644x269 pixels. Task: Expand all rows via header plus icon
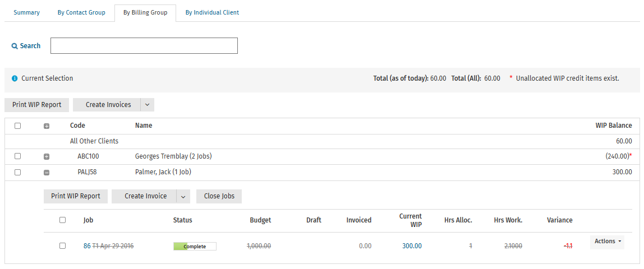click(47, 126)
